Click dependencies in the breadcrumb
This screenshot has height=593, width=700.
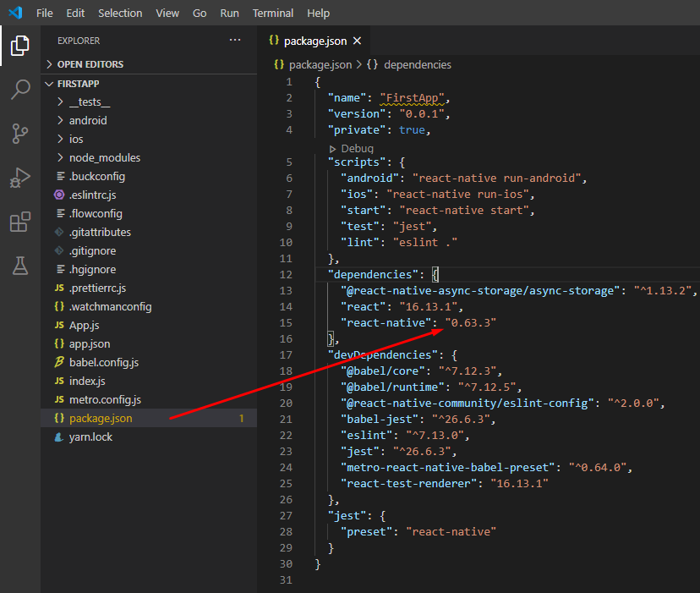418,65
